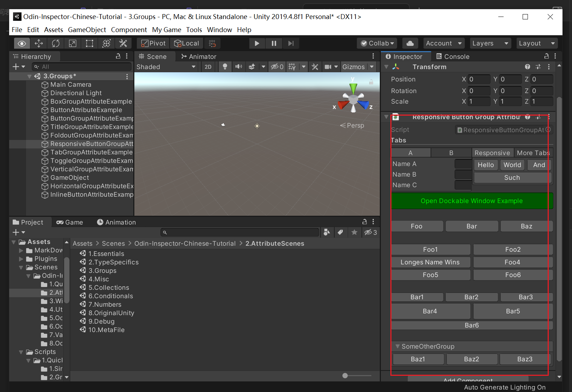Viewport: 572px width, 392px height.
Task: Open Hierarchy panel options menu
Action: point(127,56)
